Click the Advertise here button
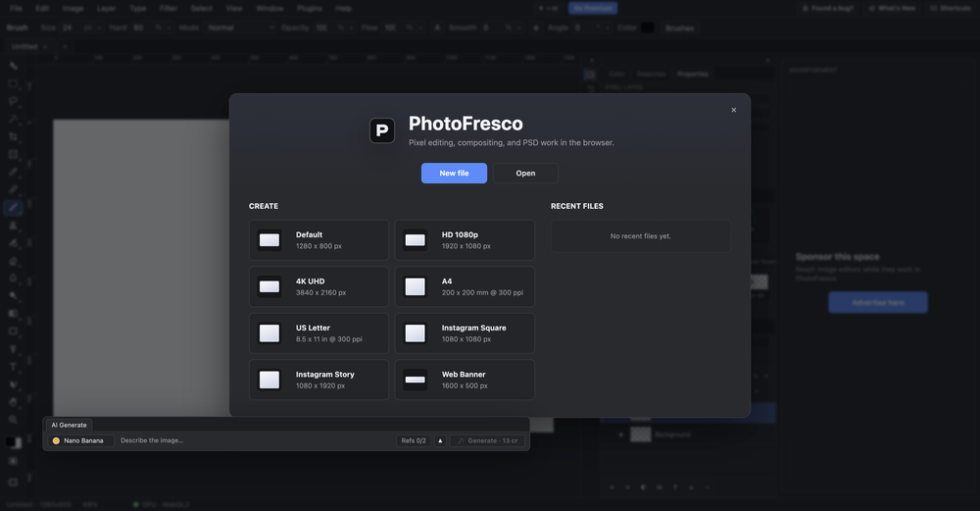Screen dimensions: 980x511 tap(878, 303)
